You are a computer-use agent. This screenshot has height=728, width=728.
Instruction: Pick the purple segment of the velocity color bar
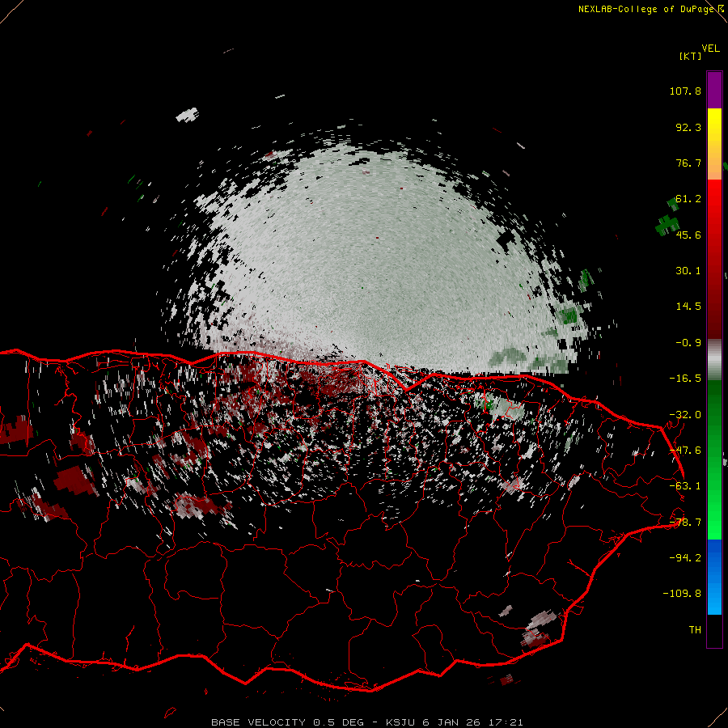(714, 90)
